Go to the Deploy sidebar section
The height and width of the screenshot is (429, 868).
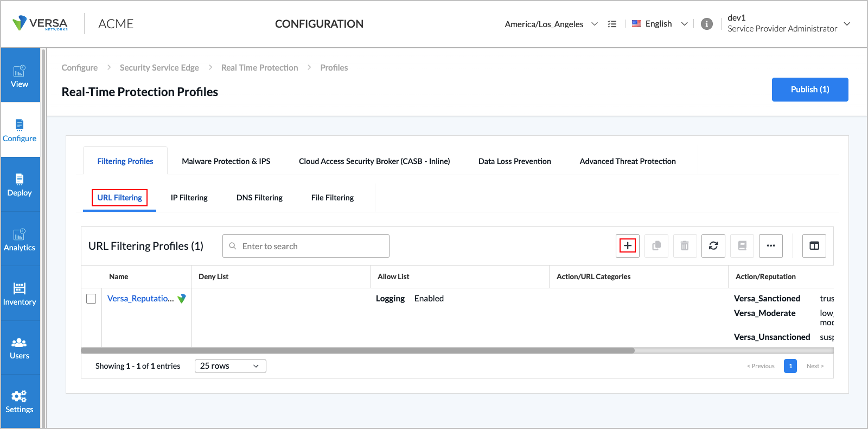[20, 185]
